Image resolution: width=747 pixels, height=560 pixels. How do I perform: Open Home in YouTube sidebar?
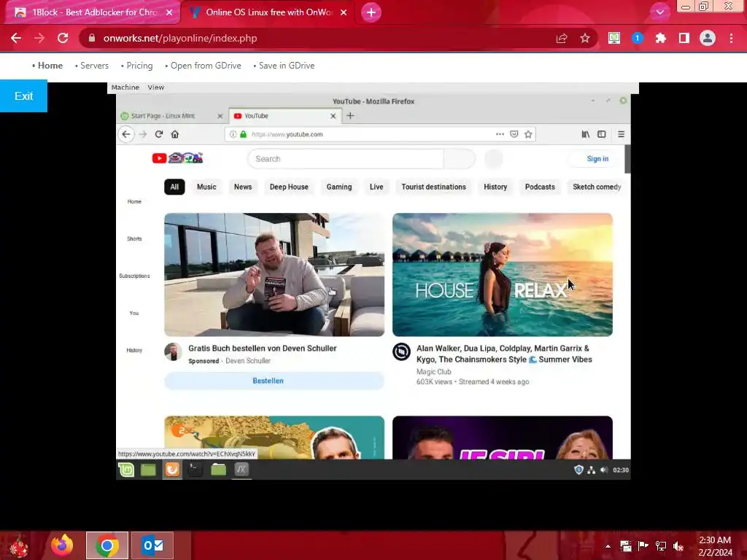tap(134, 201)
